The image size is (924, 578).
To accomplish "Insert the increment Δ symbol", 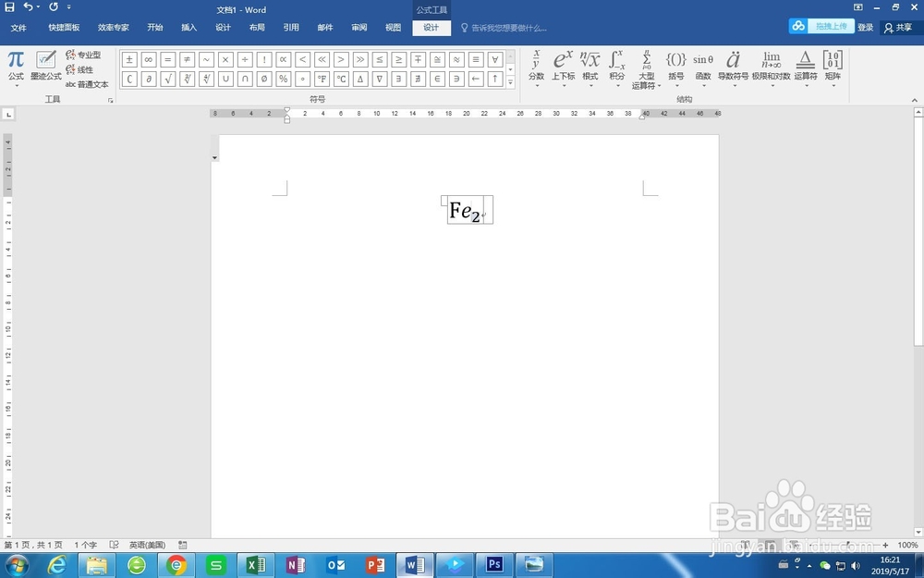I will pos(360,79).
